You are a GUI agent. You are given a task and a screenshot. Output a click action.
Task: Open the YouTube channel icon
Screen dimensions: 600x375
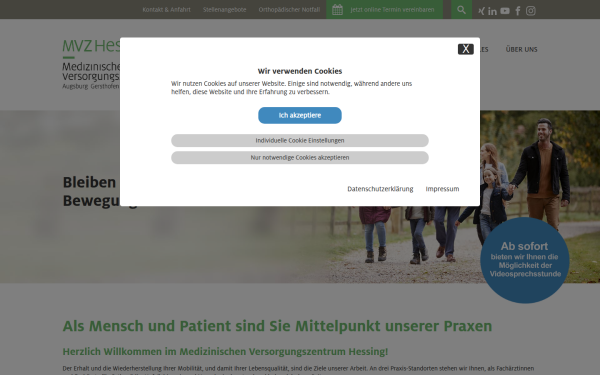505,11
